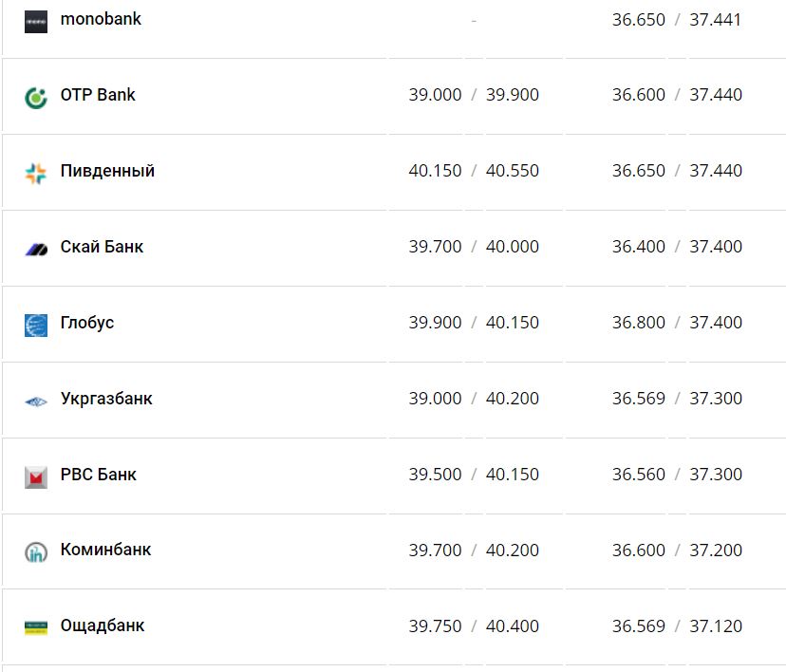786x672 pixels.
Task: Open the Пивденный bank name link
Action: pos(107,171)
